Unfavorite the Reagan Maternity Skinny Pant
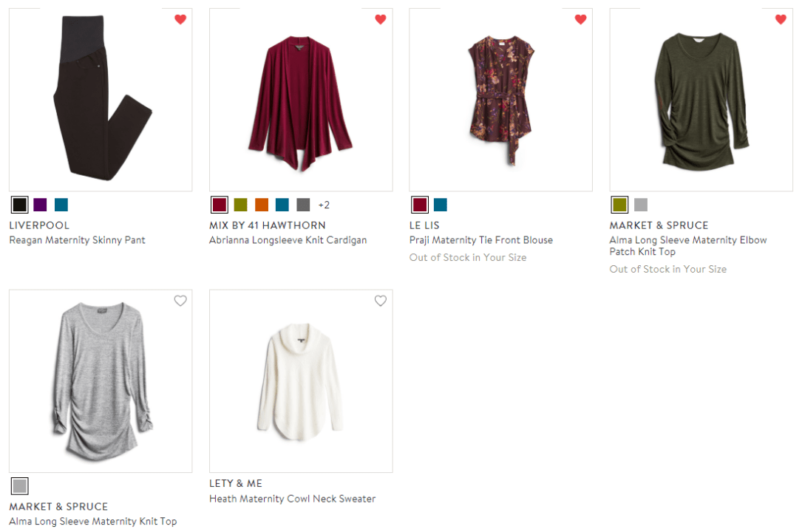802x532 pixels. (180, 19)
